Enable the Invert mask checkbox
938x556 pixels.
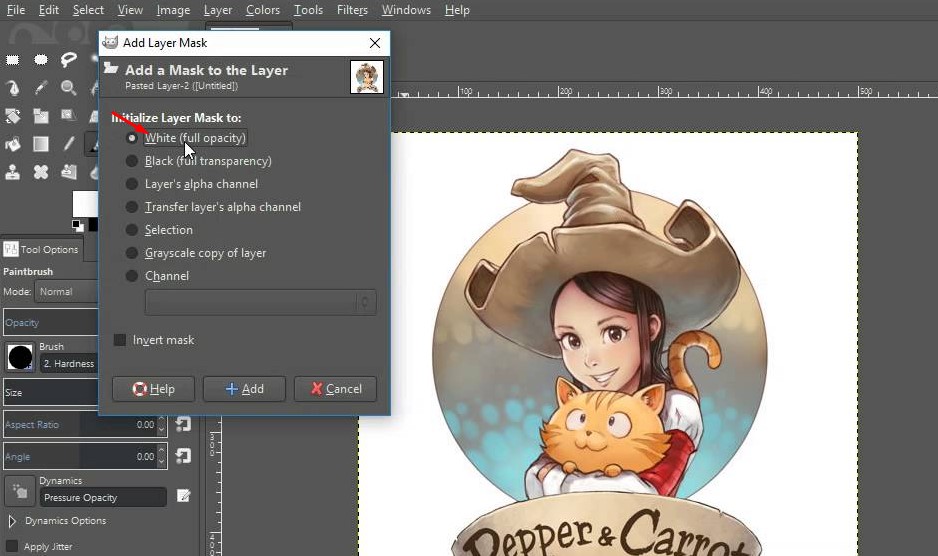pos(120,340)
